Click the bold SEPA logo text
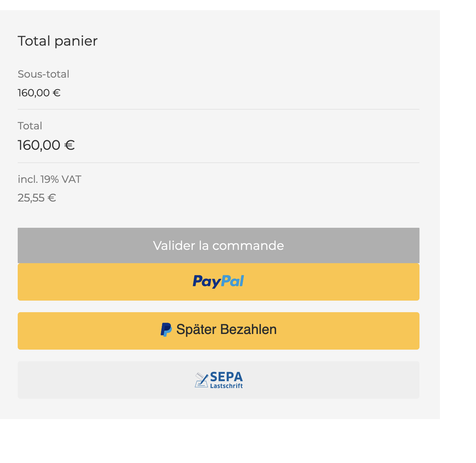The height and width of the screenshot is (463, 476). click(x=226, y=377)
